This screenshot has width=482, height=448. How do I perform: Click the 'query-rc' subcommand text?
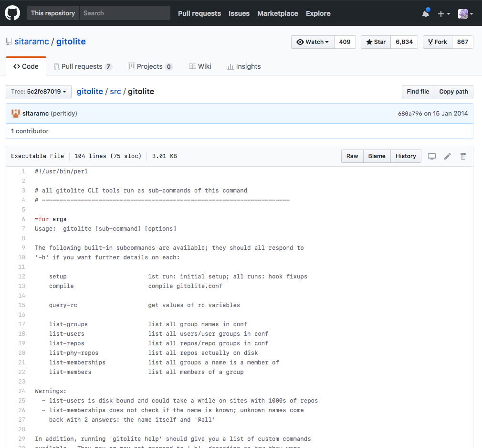63,305
